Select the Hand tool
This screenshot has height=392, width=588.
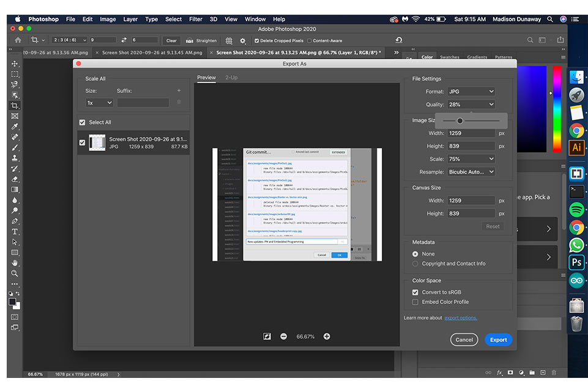pos(15,263)
